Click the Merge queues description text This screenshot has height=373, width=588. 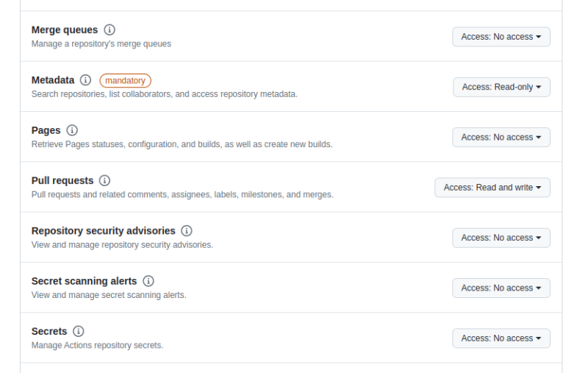[x=101, y=44]
